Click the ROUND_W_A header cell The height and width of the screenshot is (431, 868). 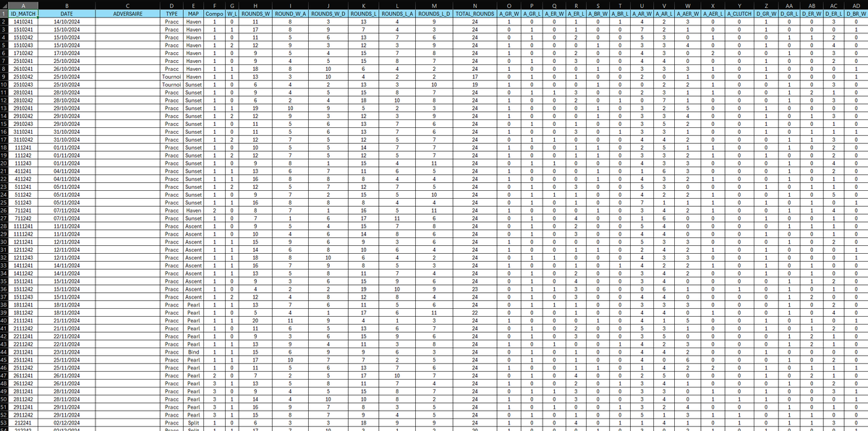click(290, 13)
